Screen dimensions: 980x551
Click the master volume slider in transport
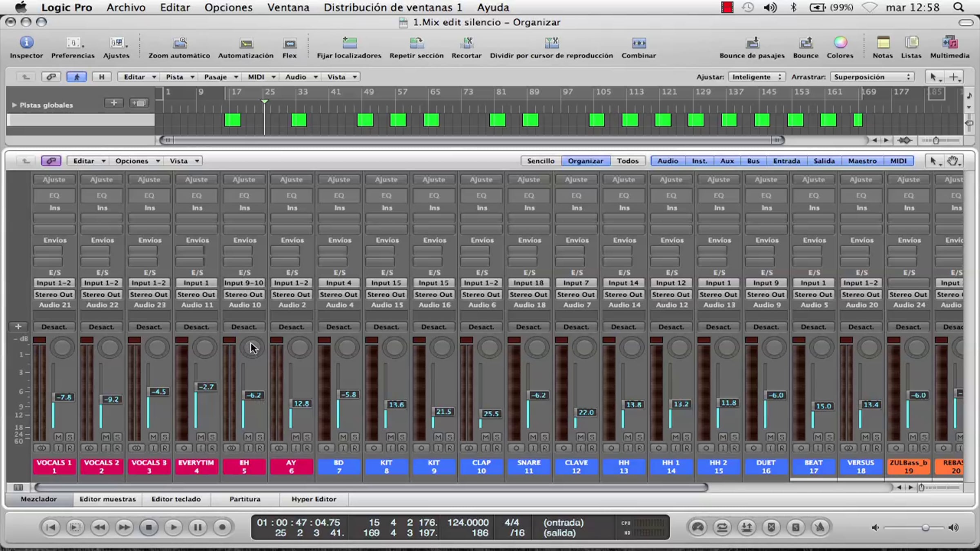(x=925, y=528)
